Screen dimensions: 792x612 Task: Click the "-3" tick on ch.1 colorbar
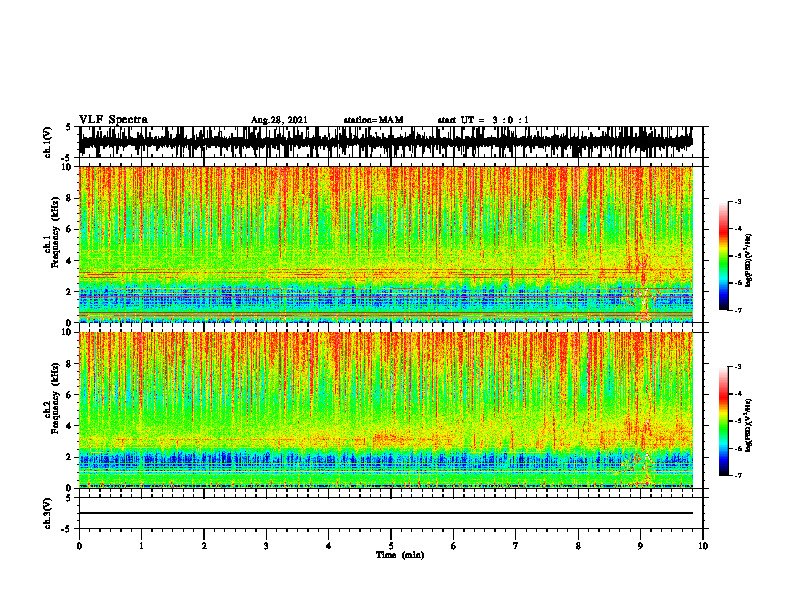point(738,201)
